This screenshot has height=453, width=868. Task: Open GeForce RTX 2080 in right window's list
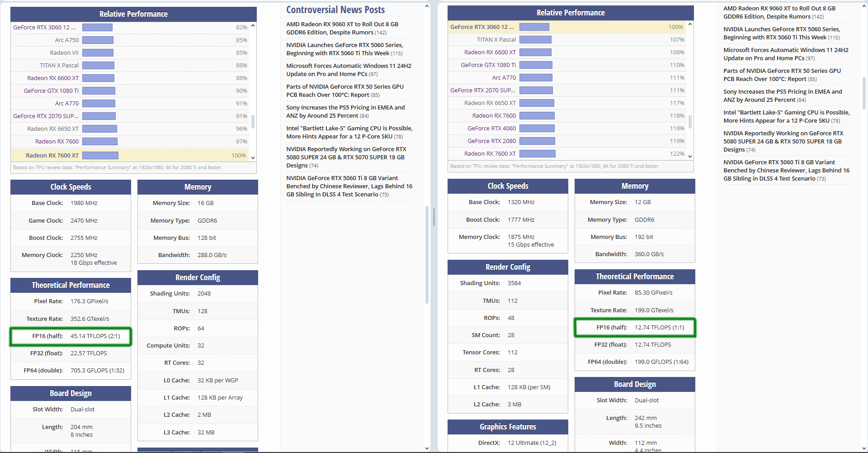492,141
